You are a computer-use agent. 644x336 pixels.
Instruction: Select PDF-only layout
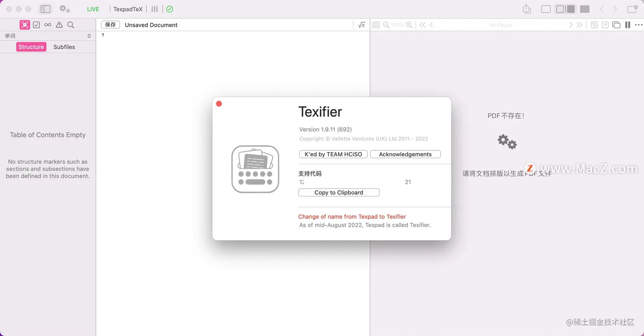click(585, 9)
